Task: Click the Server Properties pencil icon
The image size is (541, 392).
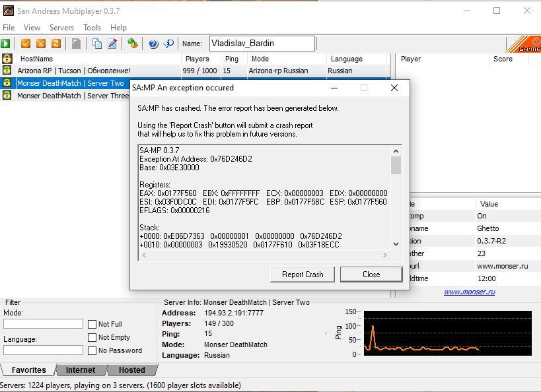Action: (x=112, y=44)
